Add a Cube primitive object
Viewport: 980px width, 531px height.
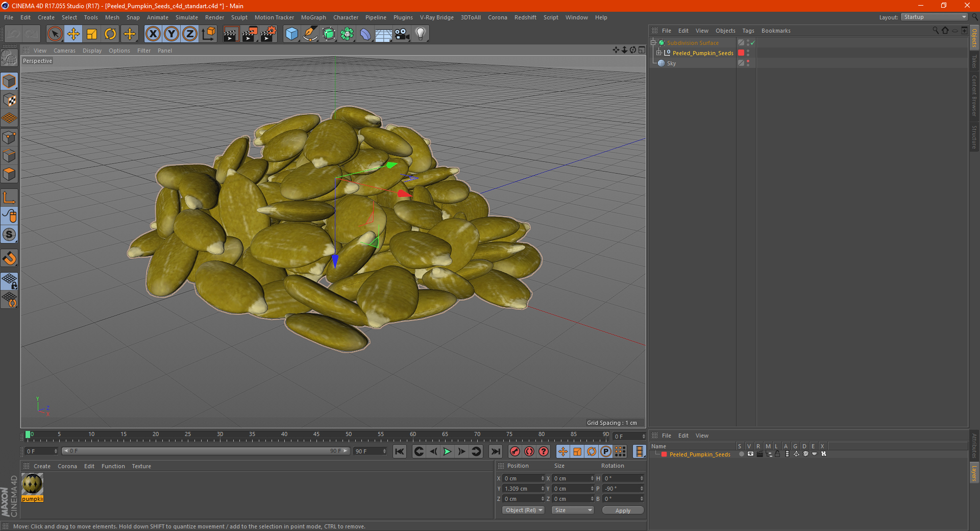(291, 34)
